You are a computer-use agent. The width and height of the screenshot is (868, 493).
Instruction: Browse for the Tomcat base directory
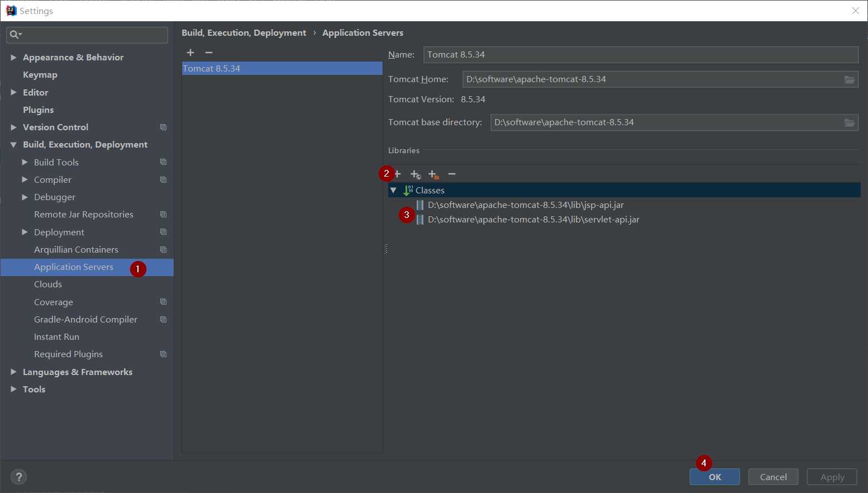click(850, 122)
